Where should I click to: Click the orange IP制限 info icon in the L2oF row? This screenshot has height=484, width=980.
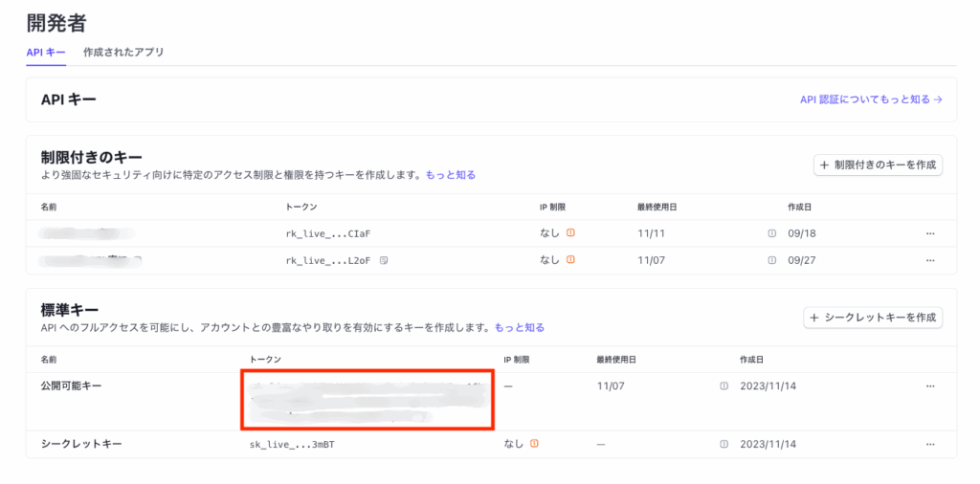coord(570,260)
